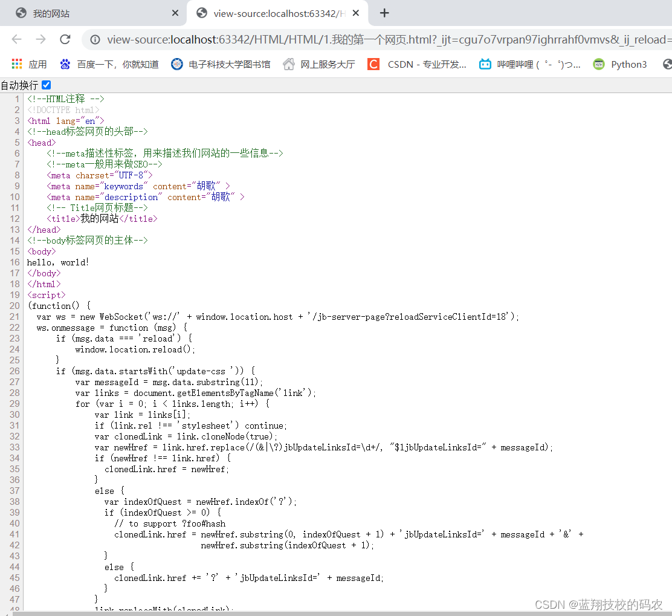Open the Python3 bookmark label
This screenshot has height=616, width=672.
[x=628, y=64]
